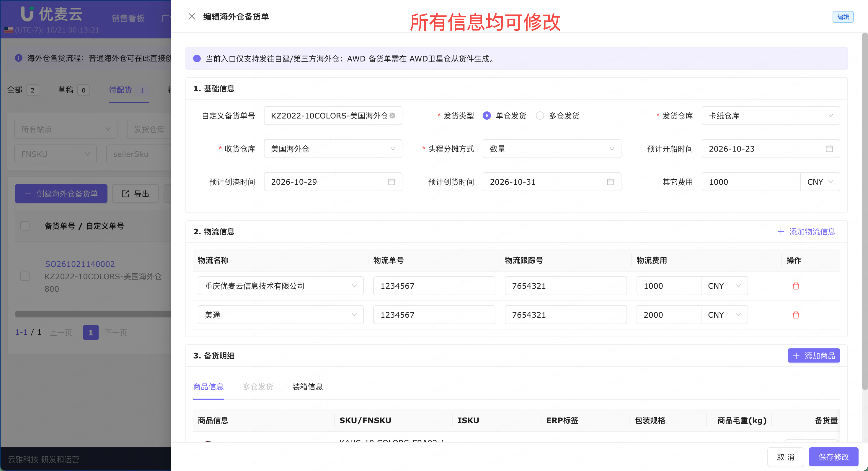Open calendar for 预计到货时间
The image size is (868, 471).
[x=610, y=182]
